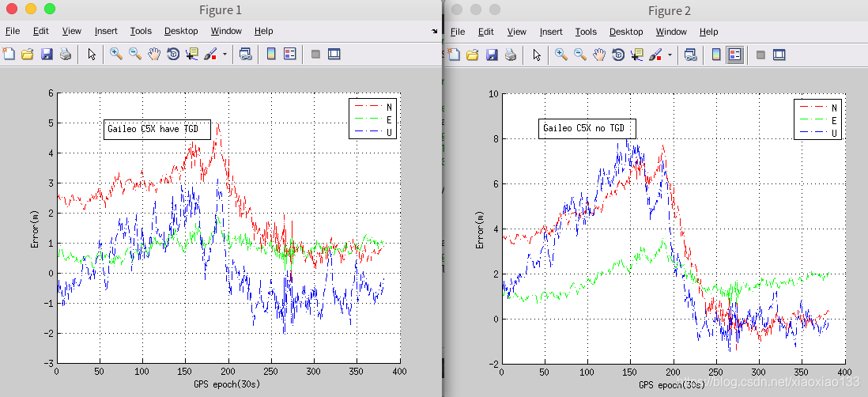
Task: Select the Edit Plot arrow in Figure 2
Action: pos(537,55)
